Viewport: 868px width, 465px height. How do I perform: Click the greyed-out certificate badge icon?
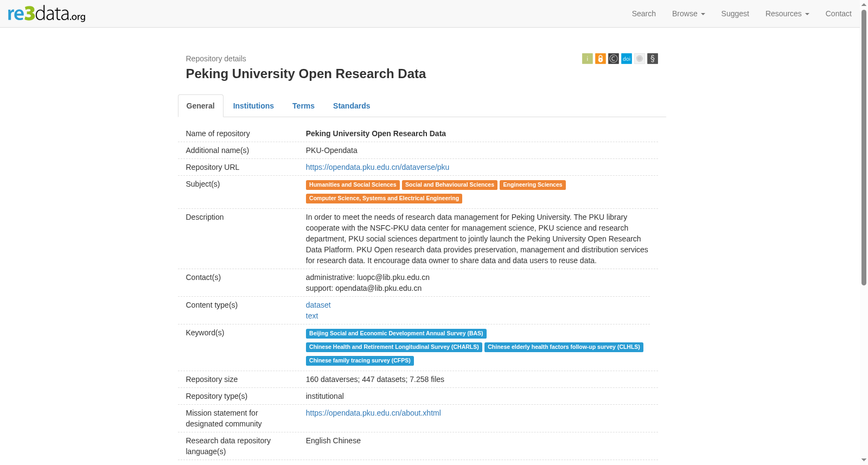point(640,59)
